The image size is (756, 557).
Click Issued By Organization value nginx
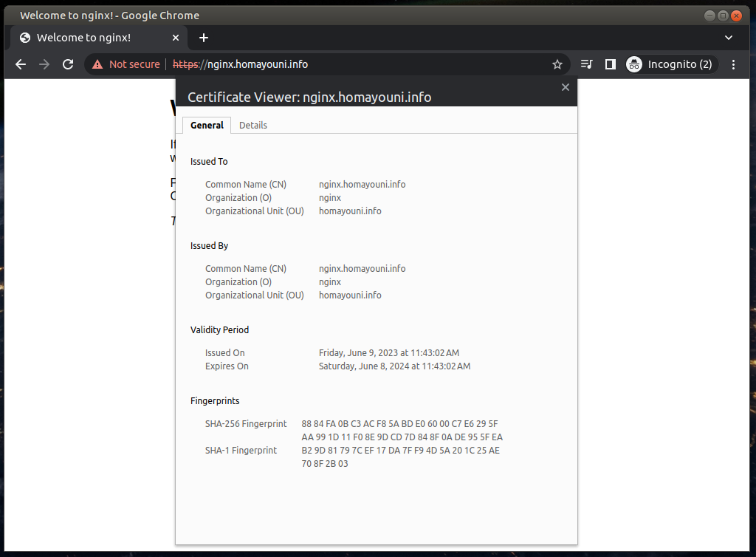[x=330, y=282]
